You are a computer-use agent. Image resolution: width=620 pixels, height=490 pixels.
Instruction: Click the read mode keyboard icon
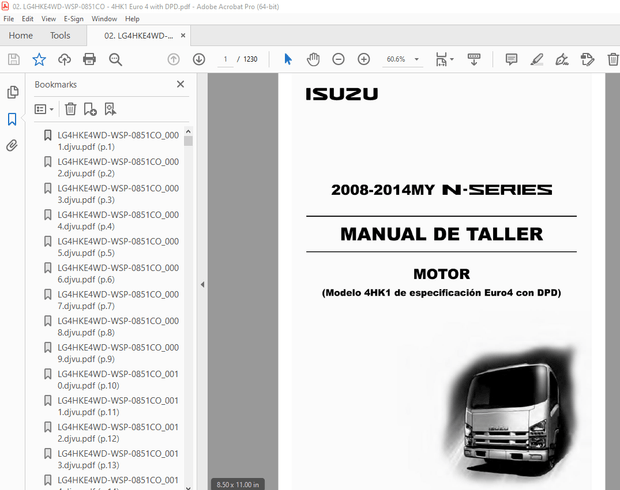pos(474,59)
